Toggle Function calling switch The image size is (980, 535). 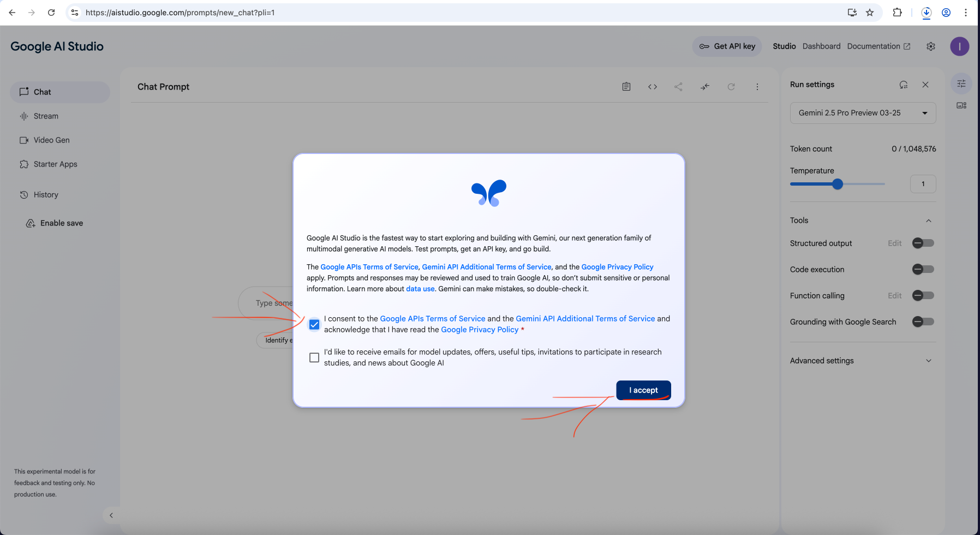pyautogui.click(x=923, y=295)
